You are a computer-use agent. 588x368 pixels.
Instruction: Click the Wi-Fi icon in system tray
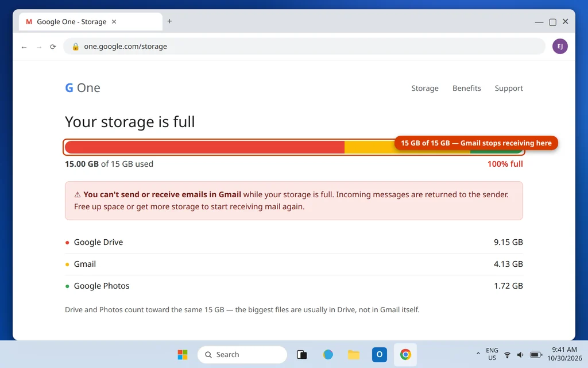[507, 355]
